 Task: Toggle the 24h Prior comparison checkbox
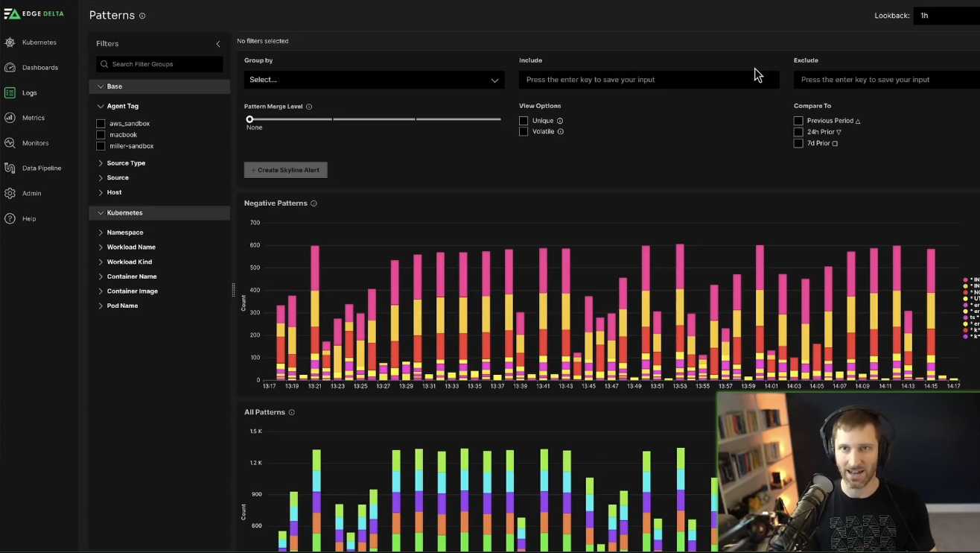click(798, 132)
